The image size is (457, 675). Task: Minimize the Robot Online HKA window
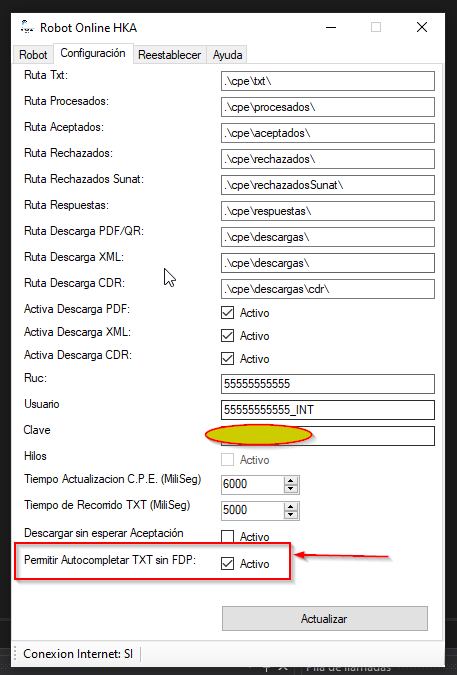[x=331, y=28]
